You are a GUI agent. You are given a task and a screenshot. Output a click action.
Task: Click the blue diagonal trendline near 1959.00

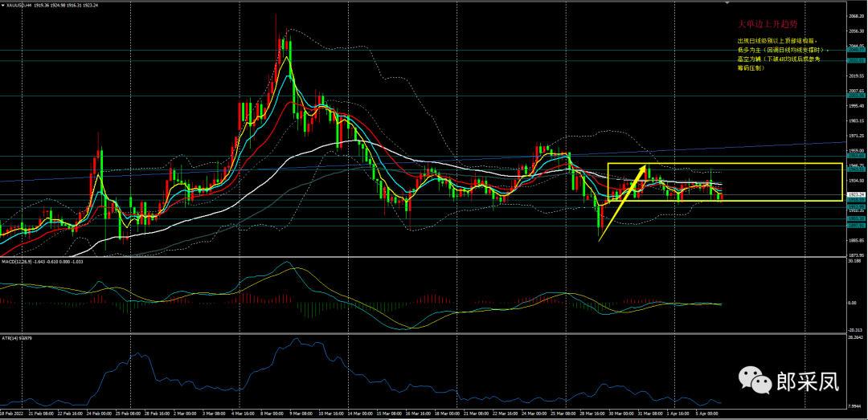click(723, 149)
